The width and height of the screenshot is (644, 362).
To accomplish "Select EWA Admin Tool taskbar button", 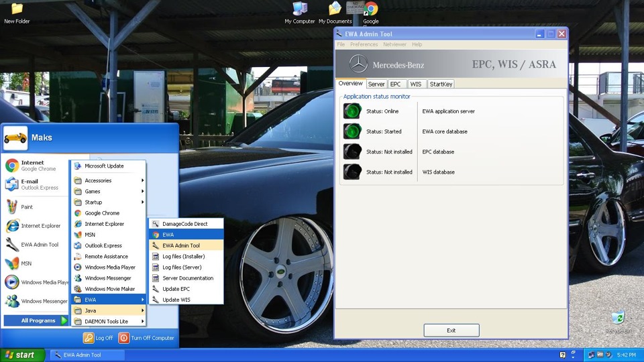I will coord(87,355).
